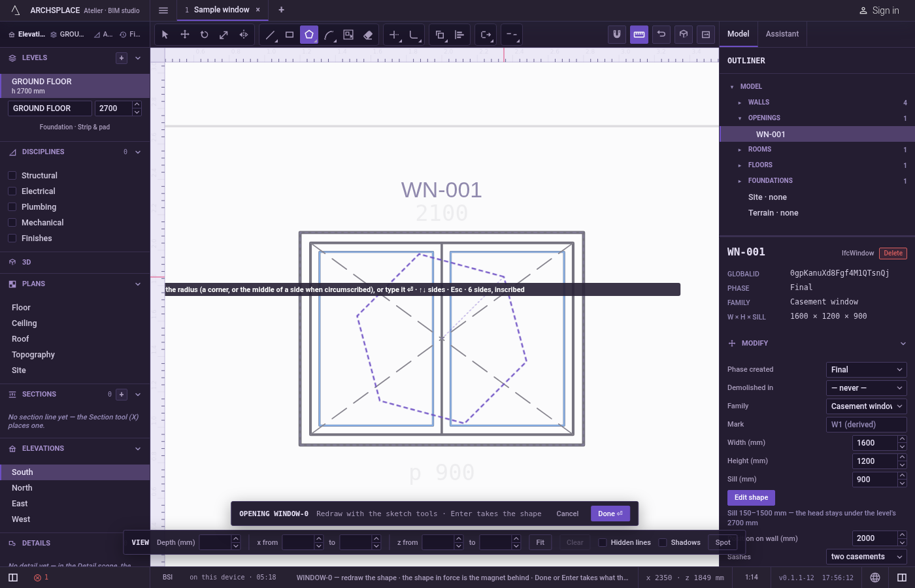Switch to the Assistant tab
The height and width of the screenshot is (588, 915).
(782, 34)
